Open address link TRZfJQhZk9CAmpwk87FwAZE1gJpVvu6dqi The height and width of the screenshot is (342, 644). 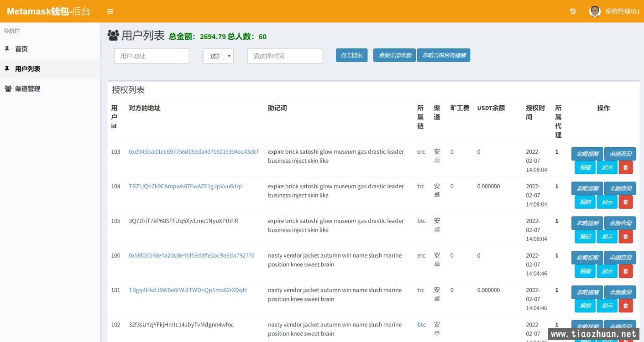coord(185,187)
